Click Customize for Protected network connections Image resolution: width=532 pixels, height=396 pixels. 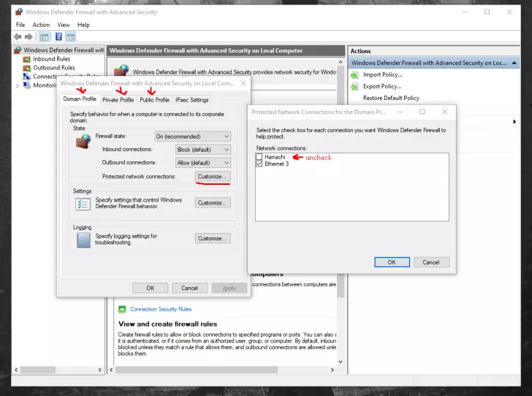213,177
